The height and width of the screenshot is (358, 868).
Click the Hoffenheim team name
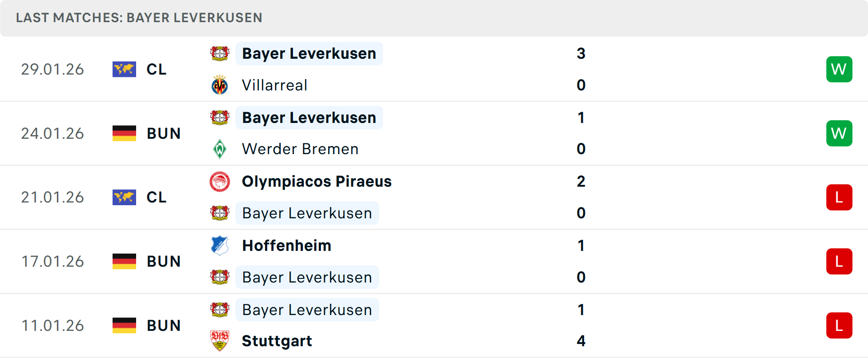click(287, 245)
